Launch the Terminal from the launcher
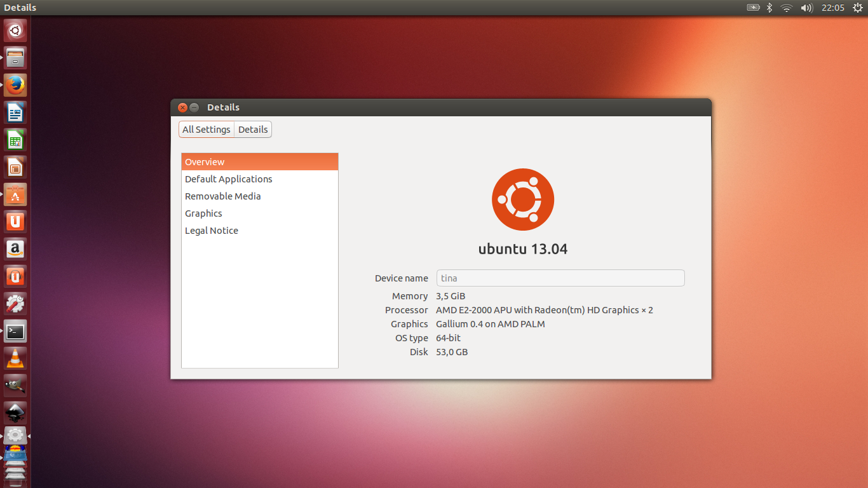Screen dimensions: 868x488 pos(15,331)
